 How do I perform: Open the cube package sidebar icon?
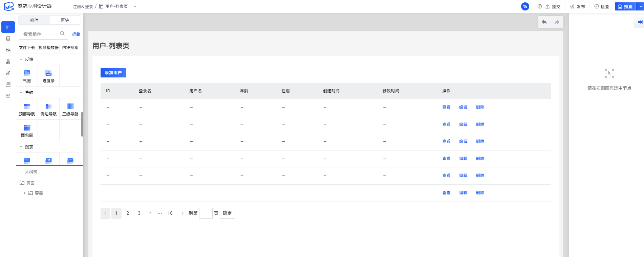[x=8, y=96]
